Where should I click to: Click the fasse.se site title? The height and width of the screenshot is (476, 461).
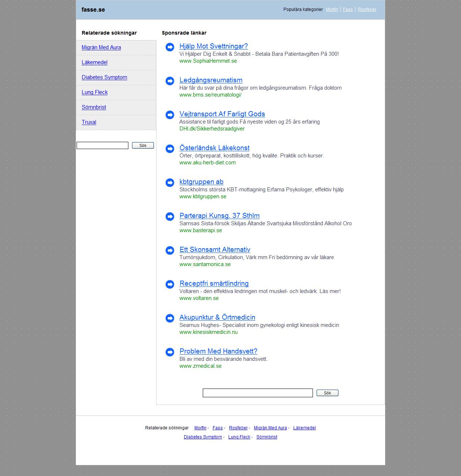pos(93,10)
